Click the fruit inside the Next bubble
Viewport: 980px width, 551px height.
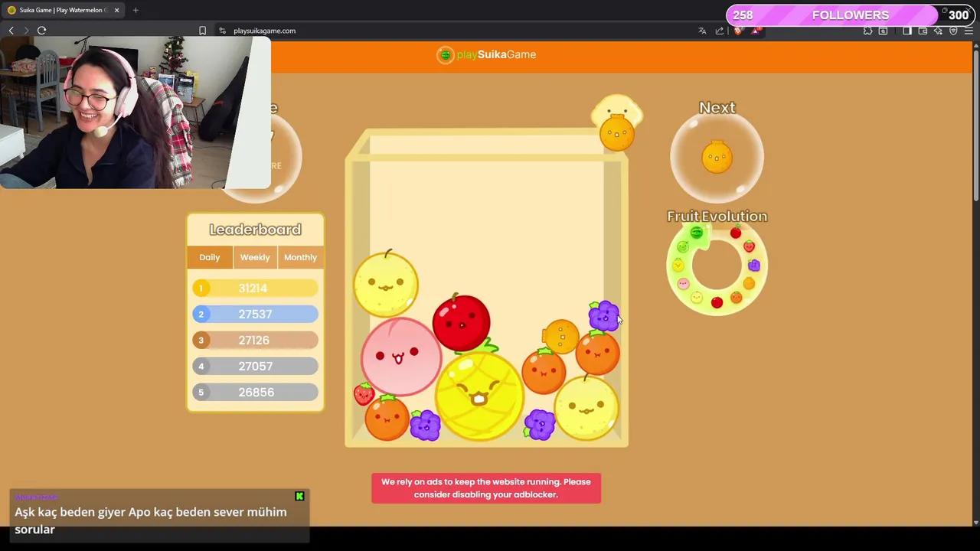pos(717,158)
